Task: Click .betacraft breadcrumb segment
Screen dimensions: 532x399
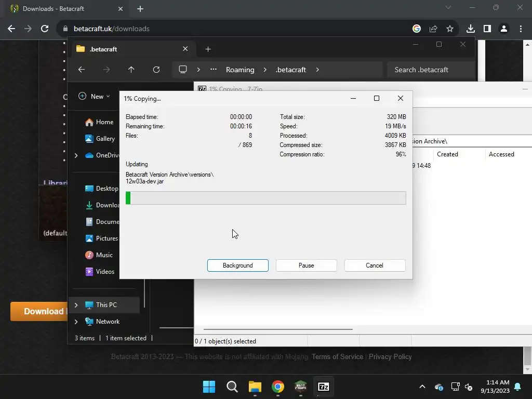Action: click(291, 70)
